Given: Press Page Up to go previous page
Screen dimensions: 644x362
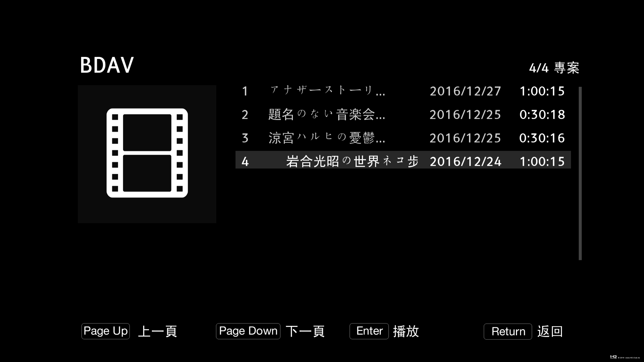Looking at the screenshot, I should [105, 331].
